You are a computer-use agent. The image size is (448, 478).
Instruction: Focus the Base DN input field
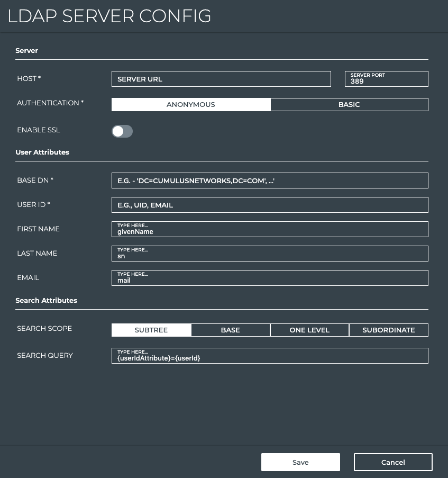(x=270, y=181)
